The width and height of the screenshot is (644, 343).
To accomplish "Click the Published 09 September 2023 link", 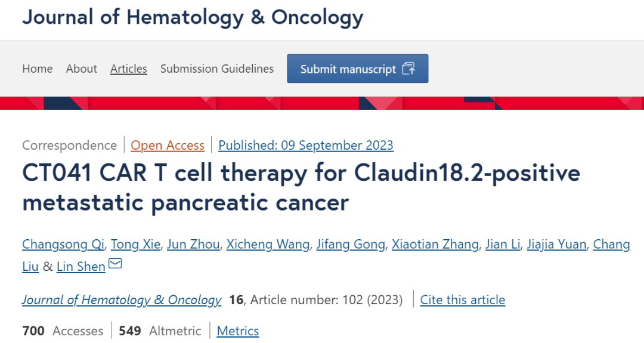I will (x=306, y=145).
